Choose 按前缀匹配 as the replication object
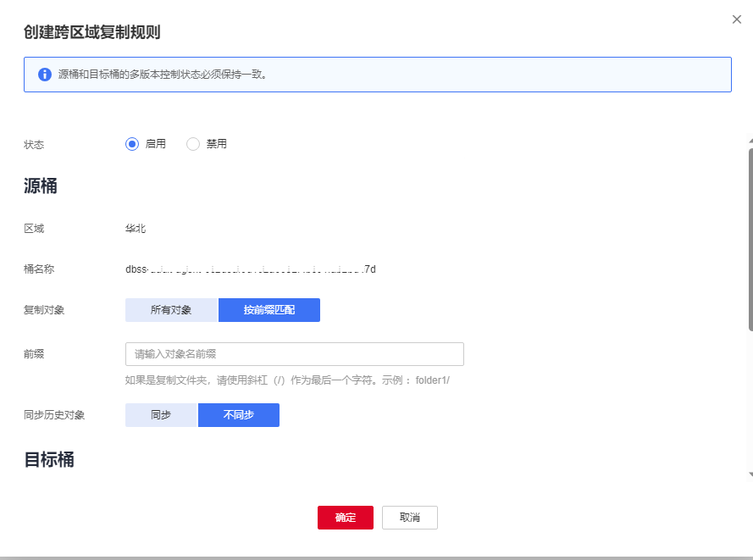753x560 pixels. [269, 310]
